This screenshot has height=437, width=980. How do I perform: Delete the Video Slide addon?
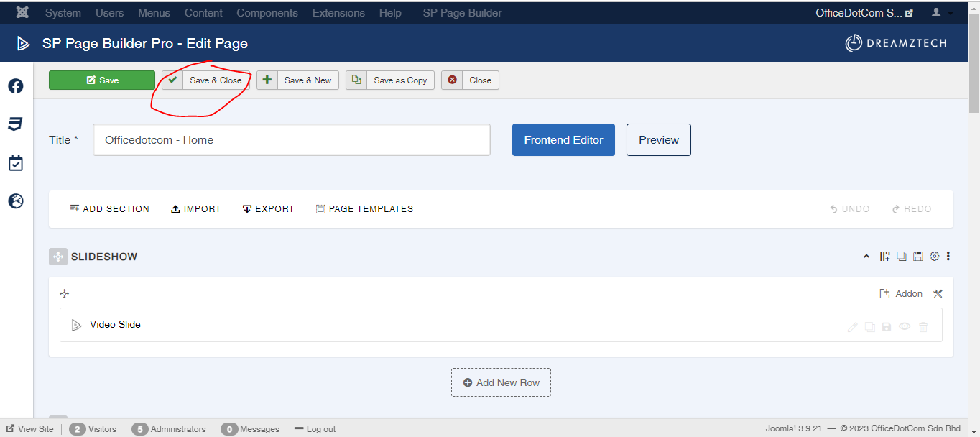click(x=923, y=327)
